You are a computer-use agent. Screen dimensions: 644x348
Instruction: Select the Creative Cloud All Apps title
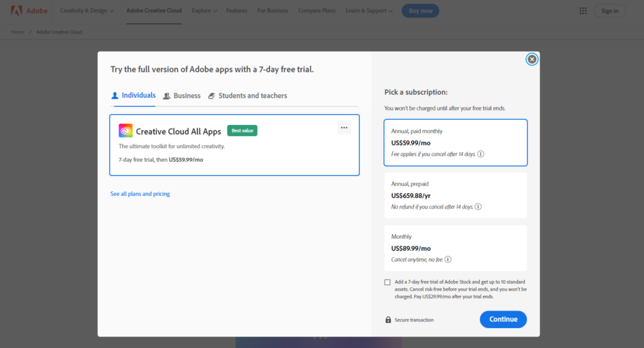point(178,131)
